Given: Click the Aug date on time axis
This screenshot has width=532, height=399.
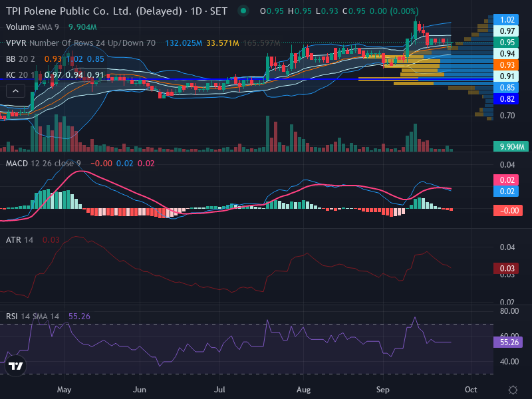Looking at the screenshot, I should [x=303, y=390].
